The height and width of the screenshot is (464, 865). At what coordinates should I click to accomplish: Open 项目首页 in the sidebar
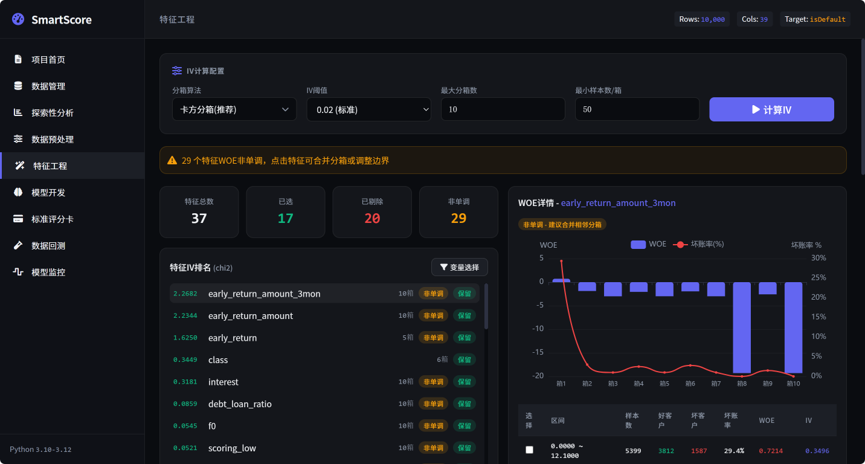pos(72,59)
